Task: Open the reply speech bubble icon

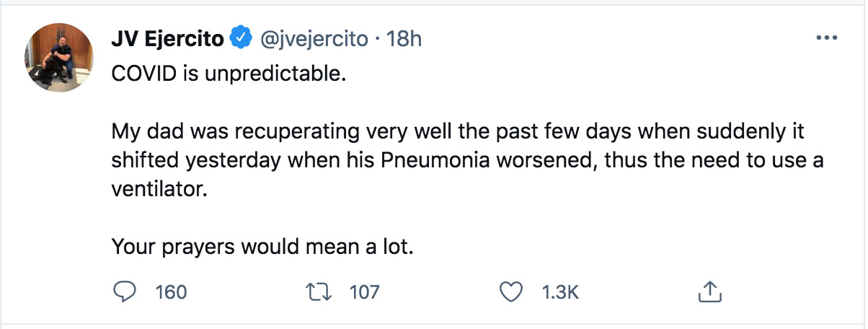Action: click(125, 292)
